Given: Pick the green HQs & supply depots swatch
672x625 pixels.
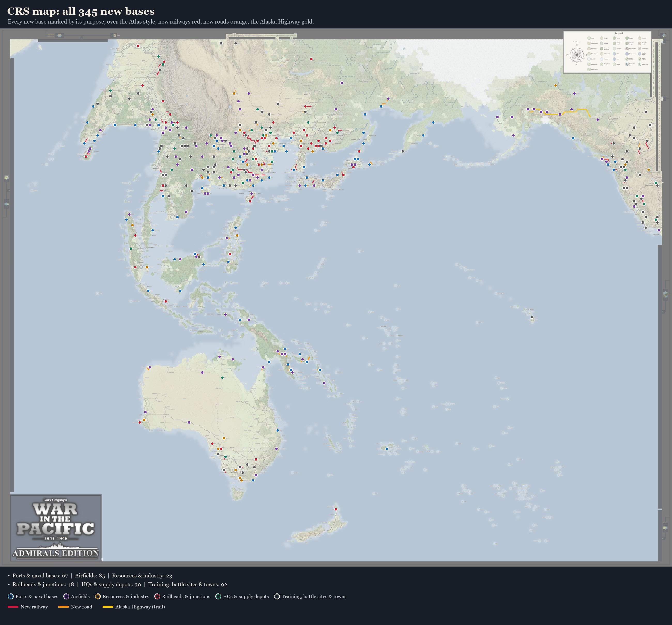Looking at the screenshot, I should coord(218,596).
